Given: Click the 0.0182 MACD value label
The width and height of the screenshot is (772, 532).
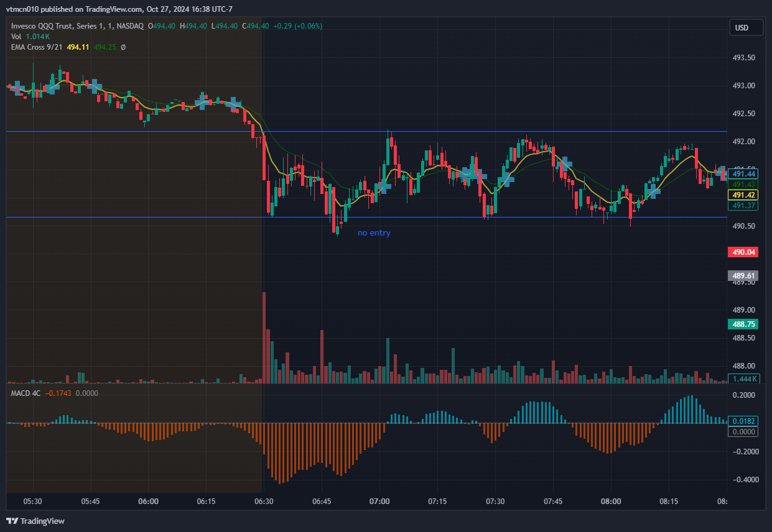Looking at the screenshot, I should (744, 421).
